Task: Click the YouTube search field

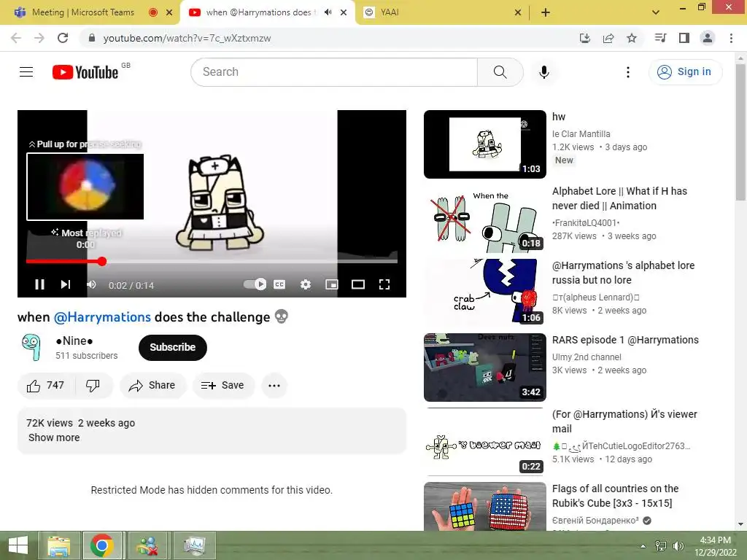Action: point(334,72)
